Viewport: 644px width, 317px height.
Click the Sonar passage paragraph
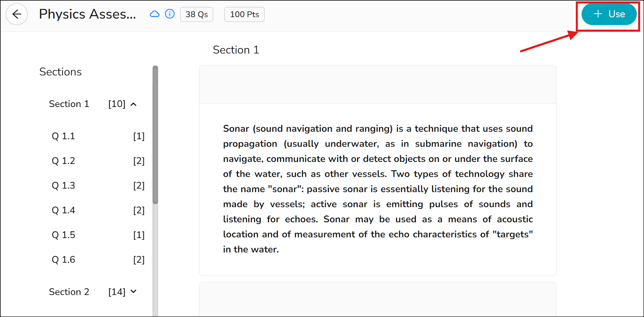378,189
